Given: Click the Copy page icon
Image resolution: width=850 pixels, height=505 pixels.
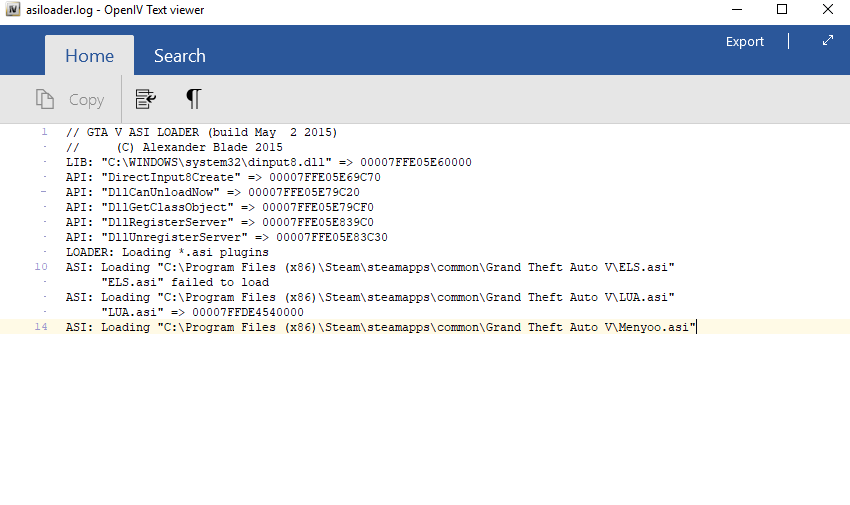Looking at the screenshot, I should [x=44, y=99].
